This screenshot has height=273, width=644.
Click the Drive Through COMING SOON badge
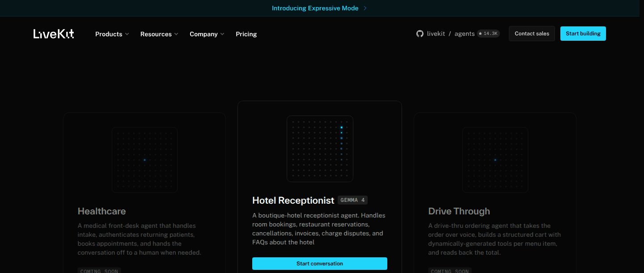point(449,270)
